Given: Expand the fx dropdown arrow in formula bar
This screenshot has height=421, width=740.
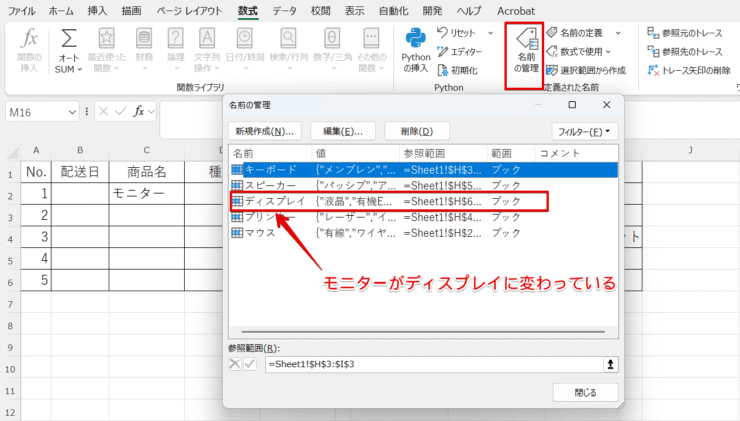Looking at the screenshot, I should point(151,112).
